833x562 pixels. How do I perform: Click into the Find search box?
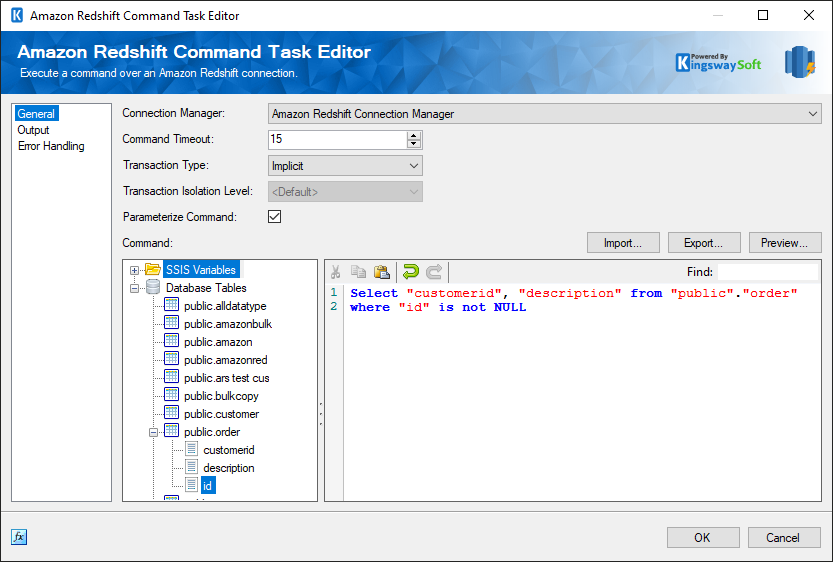768,272
